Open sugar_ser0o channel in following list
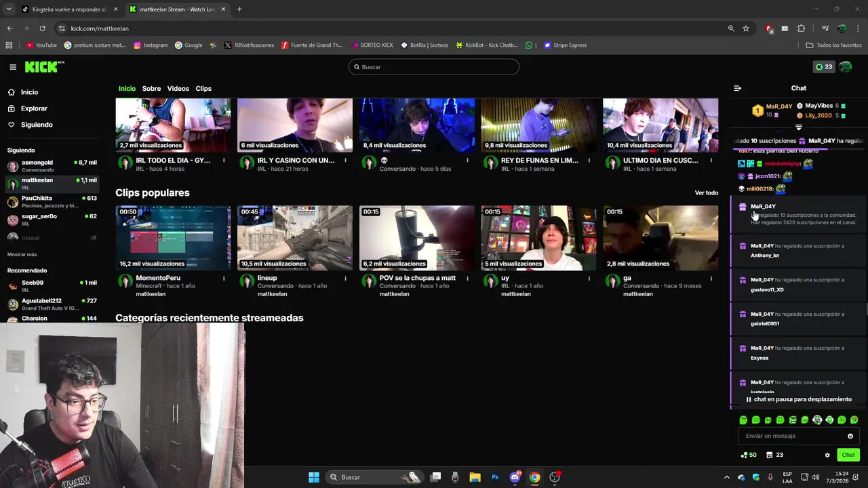This screenshot has width=868, height=488. 52,220
